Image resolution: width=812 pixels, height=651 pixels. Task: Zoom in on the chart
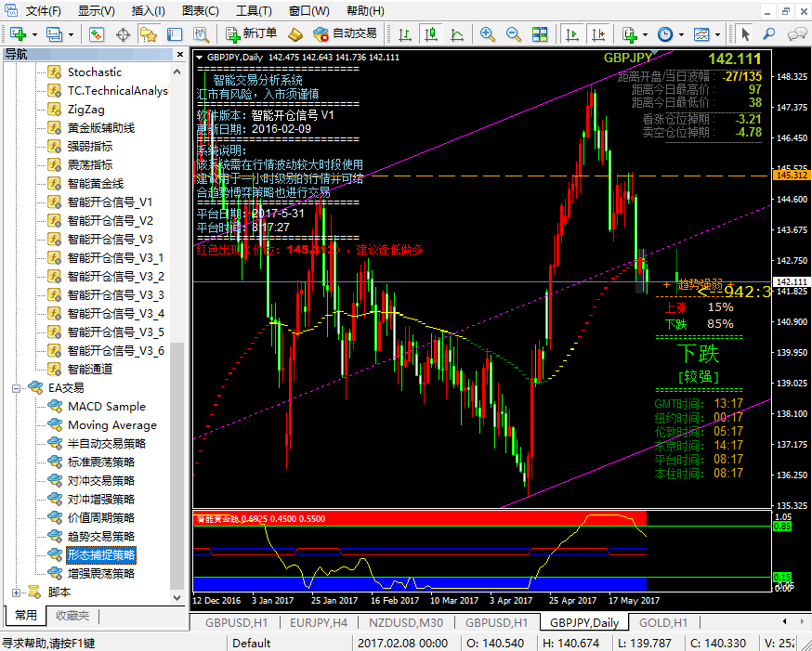(487, 34)
